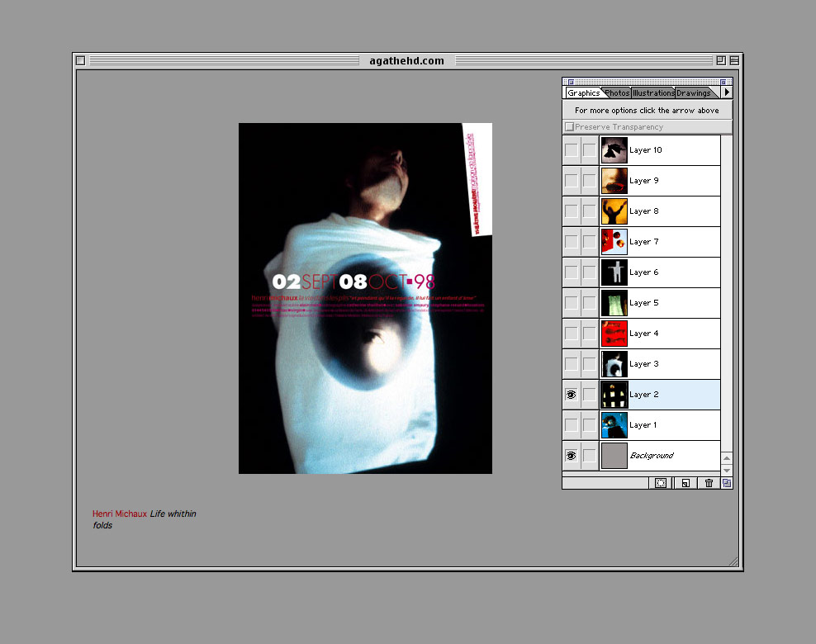Click the palette collapse box top right

coord(723,82)
